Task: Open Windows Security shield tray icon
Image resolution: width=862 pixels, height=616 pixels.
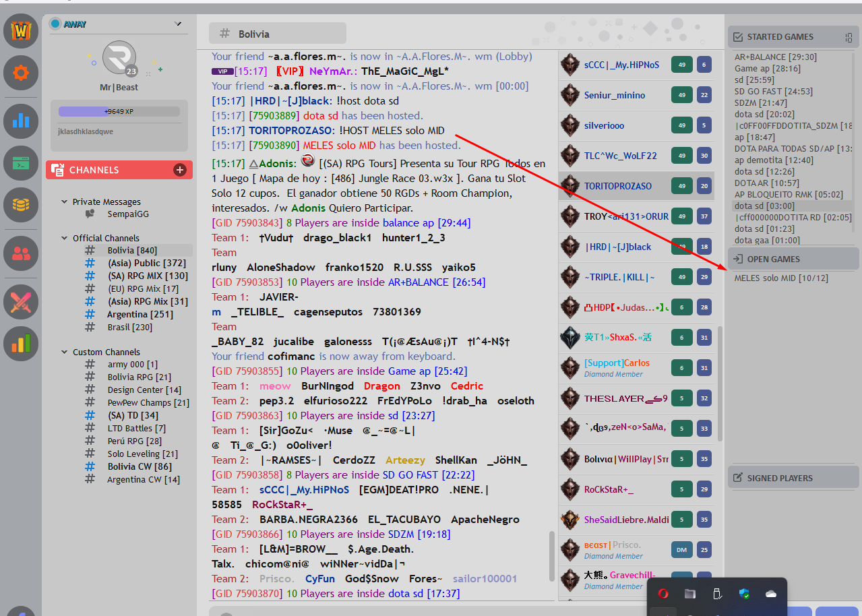Action: (744, 594)
